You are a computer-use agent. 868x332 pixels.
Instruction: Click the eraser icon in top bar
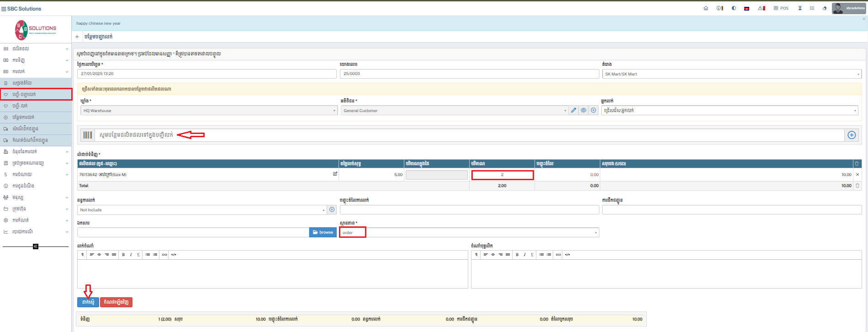(825, 8)
